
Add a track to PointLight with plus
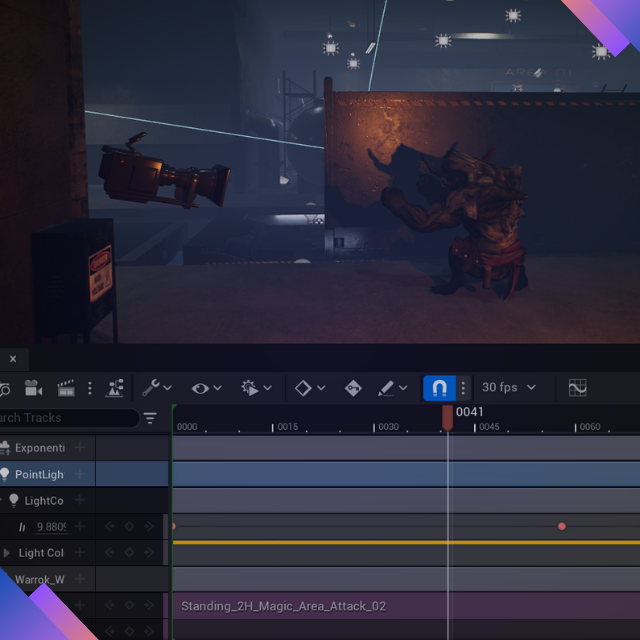coord(80,474)
